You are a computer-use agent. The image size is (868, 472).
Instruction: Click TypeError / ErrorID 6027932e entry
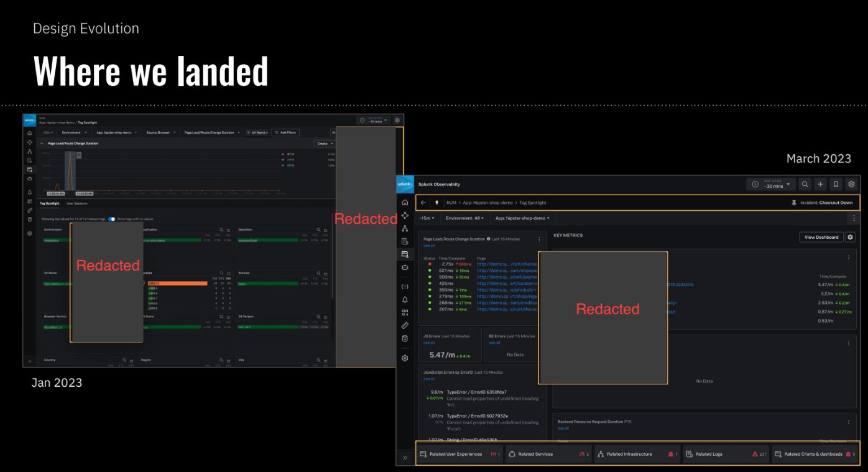478,415
